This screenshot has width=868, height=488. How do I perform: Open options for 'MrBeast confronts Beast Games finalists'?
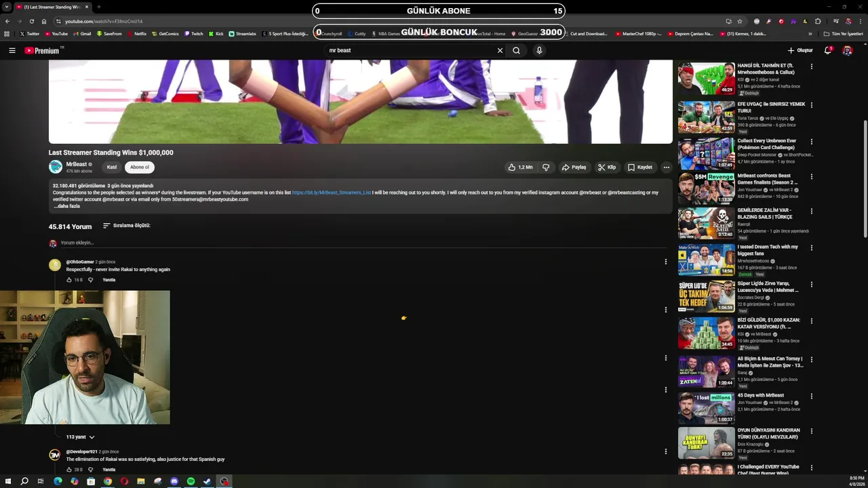tap(811, 177)
